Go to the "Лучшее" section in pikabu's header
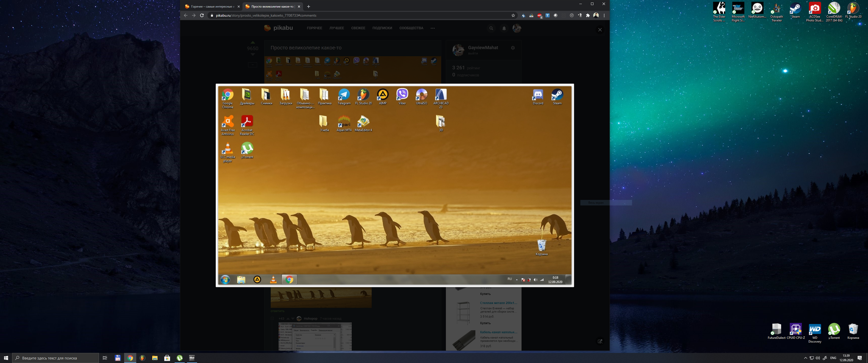The image size is (868, 363). click(337, 28)
